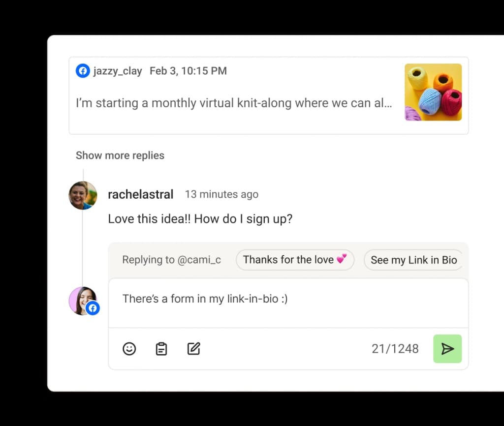Select the compose pencil icon
The image size is (504, 426).
(193, 349)
